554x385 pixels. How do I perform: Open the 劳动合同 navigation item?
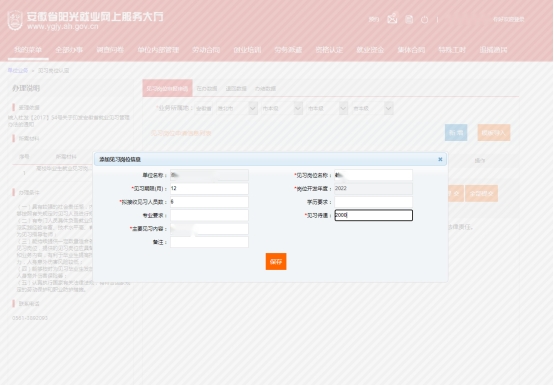click(x=206, y=50)
